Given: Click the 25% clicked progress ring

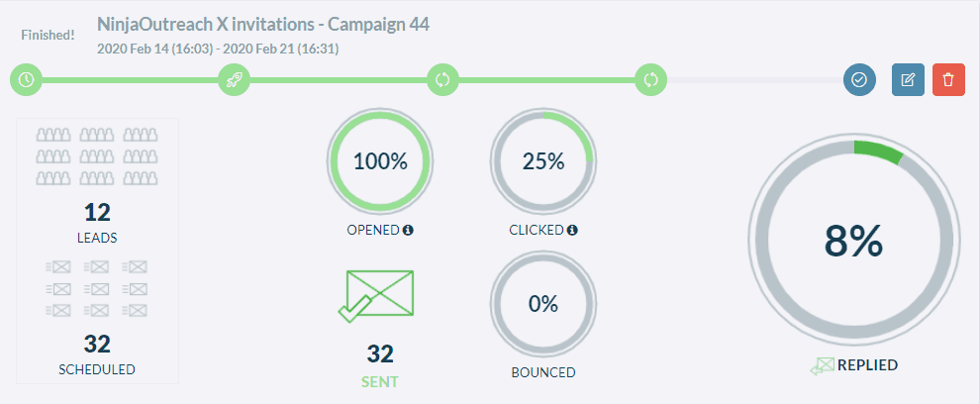Looking at the screenshot, I should [543, 162].
